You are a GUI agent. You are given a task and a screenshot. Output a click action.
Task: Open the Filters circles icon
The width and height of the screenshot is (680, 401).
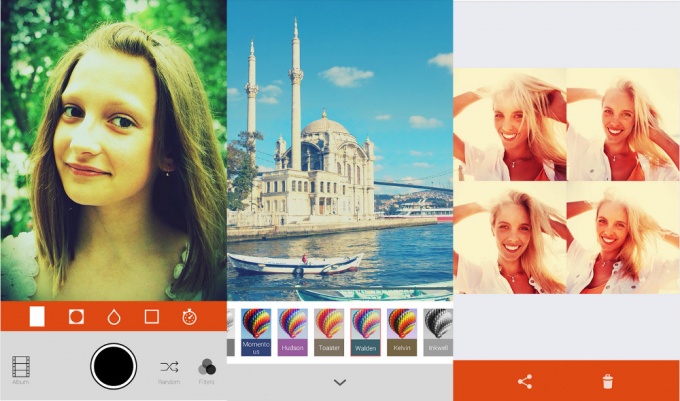[x=207, y=367]
